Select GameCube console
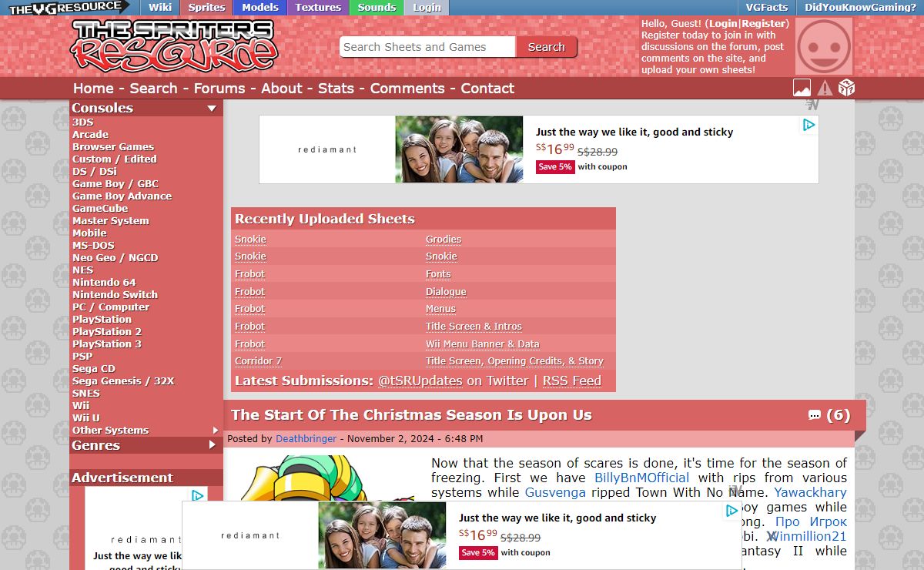 (100, 209)
